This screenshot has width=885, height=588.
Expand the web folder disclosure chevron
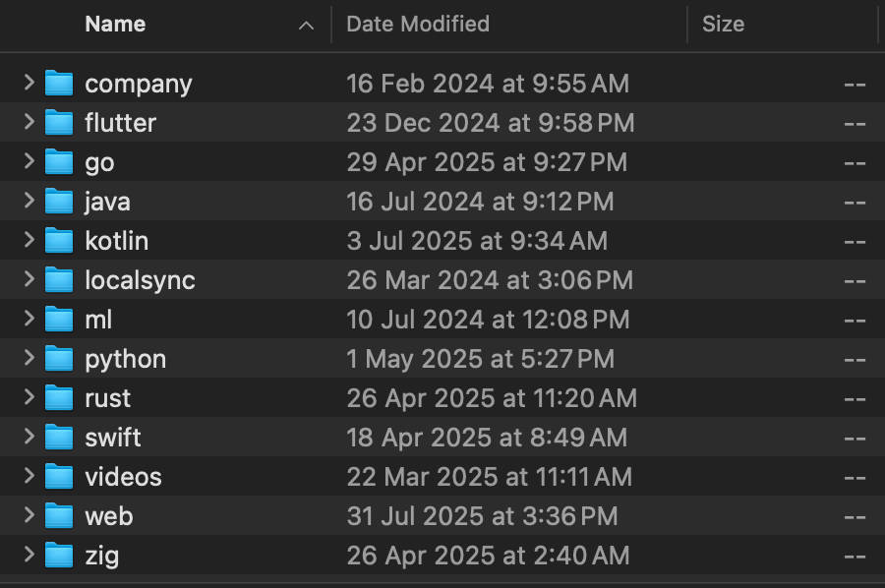point(29,515)
